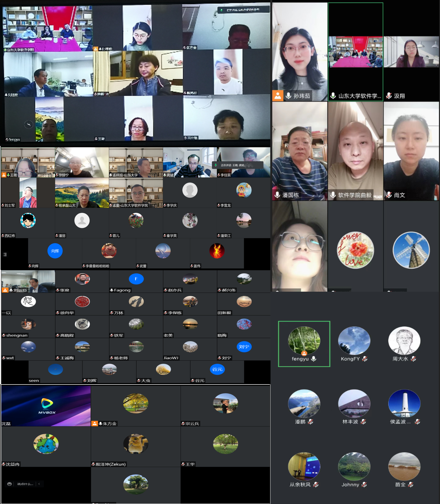
Task: Click the 正在讲话 speaking indicator overlay
Action: coord(237,165)
